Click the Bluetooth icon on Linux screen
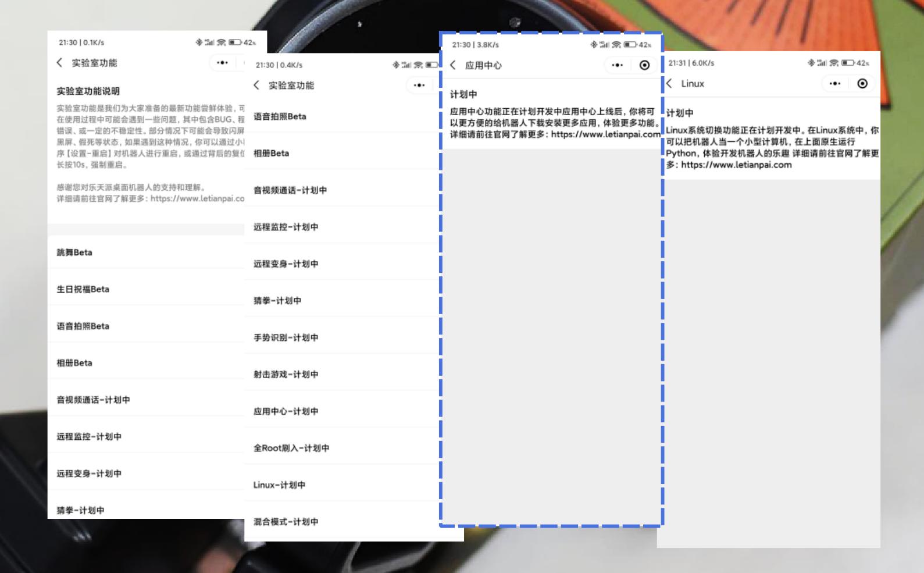Screen dimensions: 924x573 tap(811, 63)
